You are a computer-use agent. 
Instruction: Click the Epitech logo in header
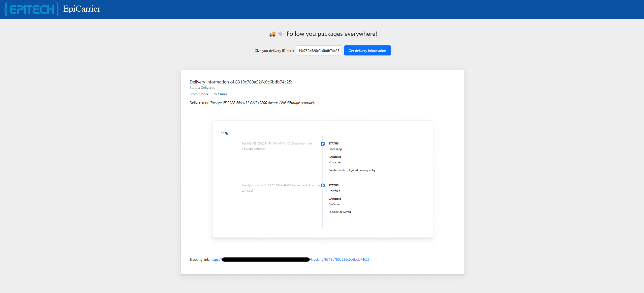coord(32,10)
